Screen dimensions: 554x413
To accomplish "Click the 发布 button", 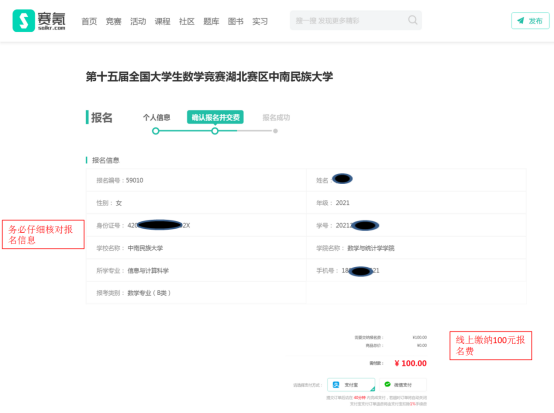I will point(530,20).
